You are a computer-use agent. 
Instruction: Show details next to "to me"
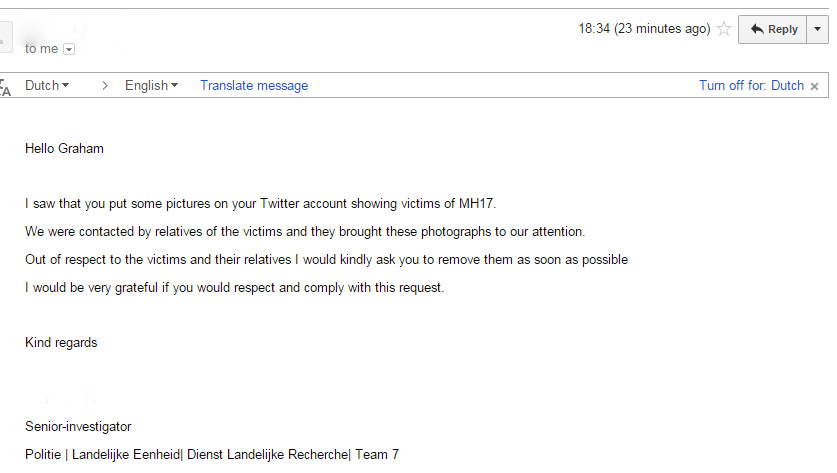coord(69,49)
